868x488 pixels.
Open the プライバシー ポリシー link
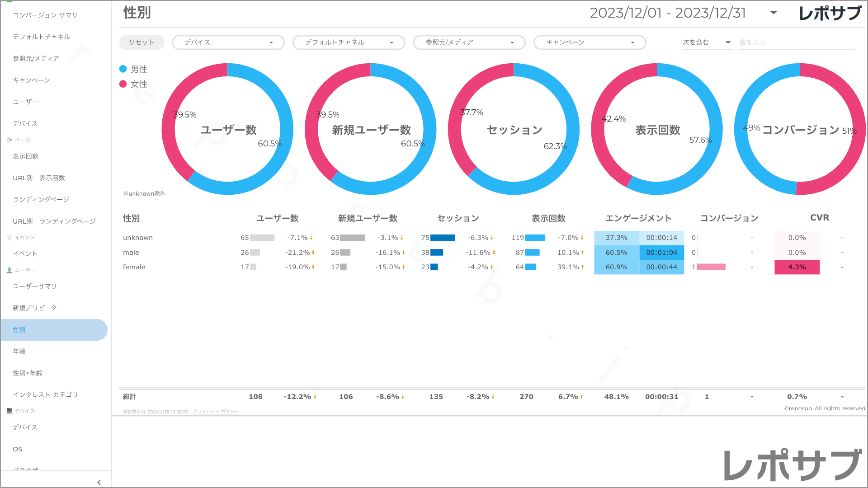216,412
